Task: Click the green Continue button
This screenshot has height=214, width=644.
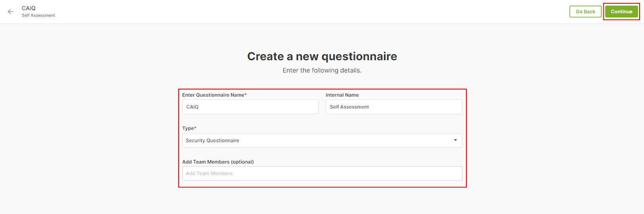Action: click(621, 12)
